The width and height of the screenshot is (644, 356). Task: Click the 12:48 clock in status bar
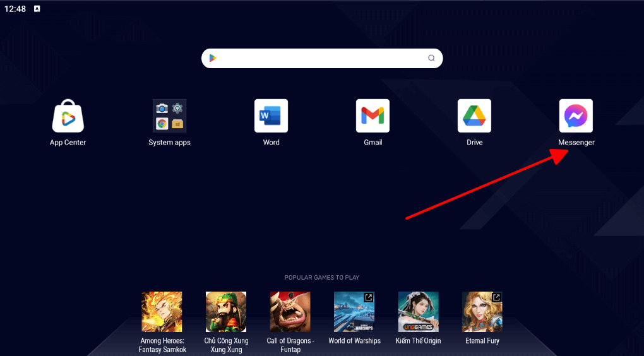point(15,9)
